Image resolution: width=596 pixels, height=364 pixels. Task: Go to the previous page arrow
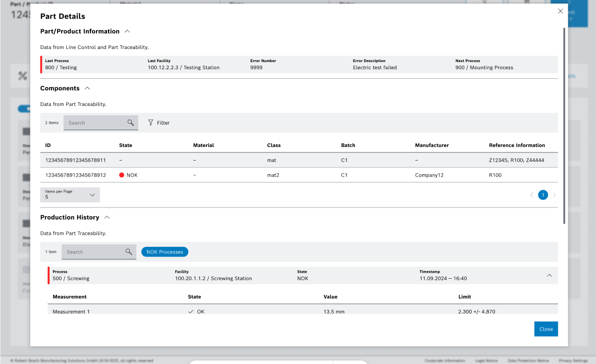(x=532, y=195)
